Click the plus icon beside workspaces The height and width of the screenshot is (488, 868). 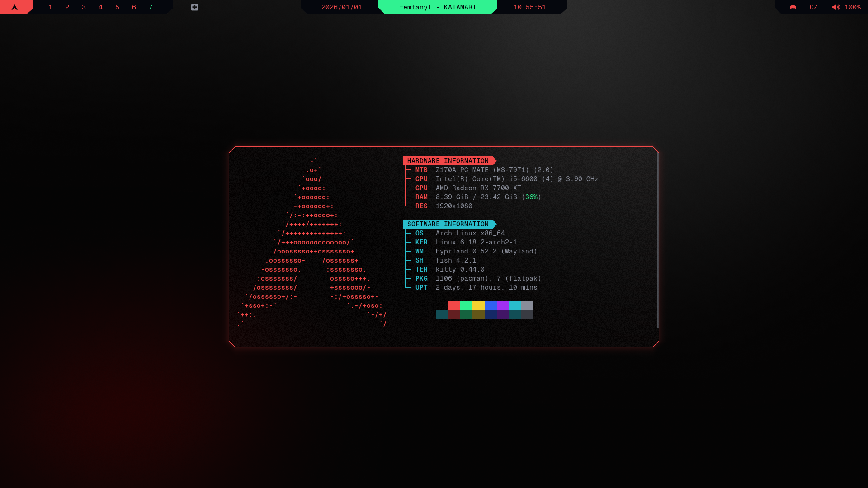pos(194,7)
